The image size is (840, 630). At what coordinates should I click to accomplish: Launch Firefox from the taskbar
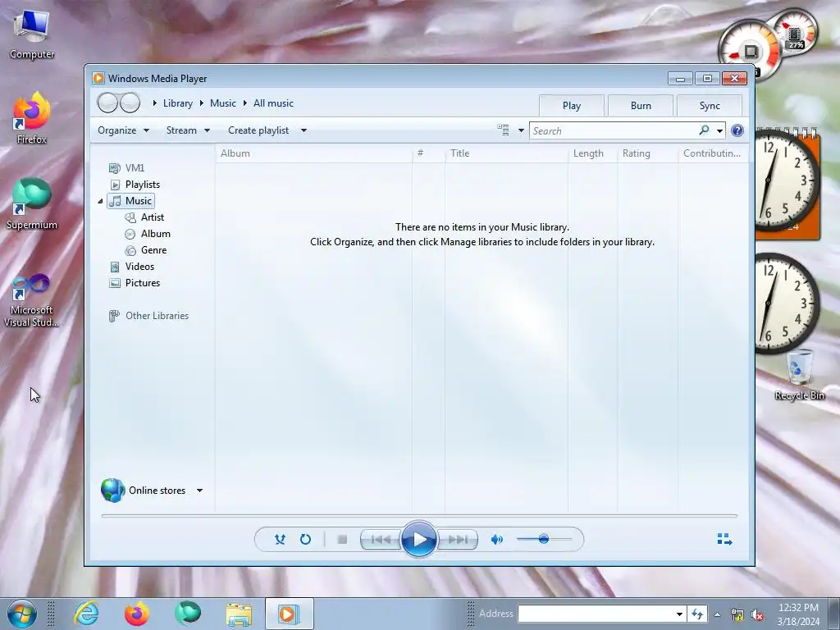[x=137, y=614]
